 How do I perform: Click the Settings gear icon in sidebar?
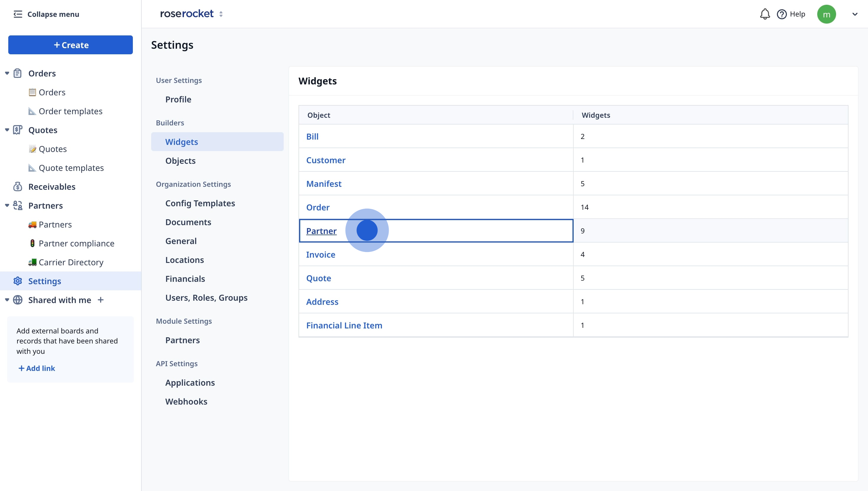click(17, 281)
